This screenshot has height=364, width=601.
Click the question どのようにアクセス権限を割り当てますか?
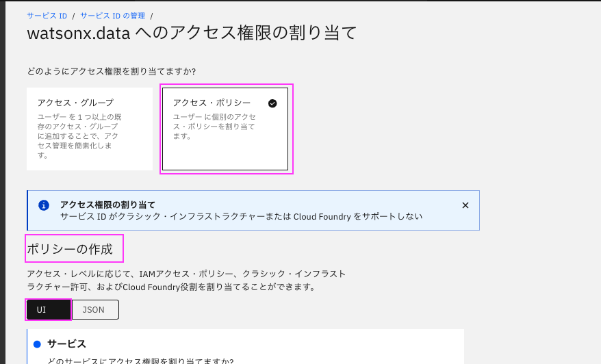click(112, 71)
